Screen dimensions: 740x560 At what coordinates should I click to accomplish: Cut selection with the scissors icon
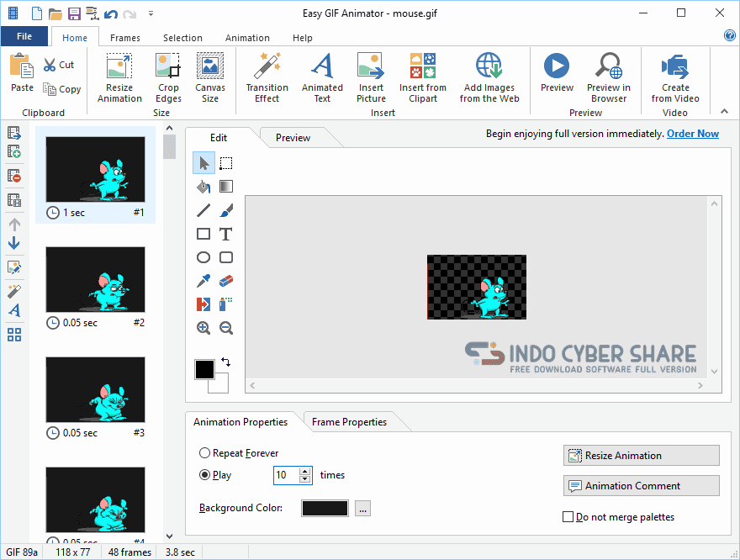tap(59, 65)
